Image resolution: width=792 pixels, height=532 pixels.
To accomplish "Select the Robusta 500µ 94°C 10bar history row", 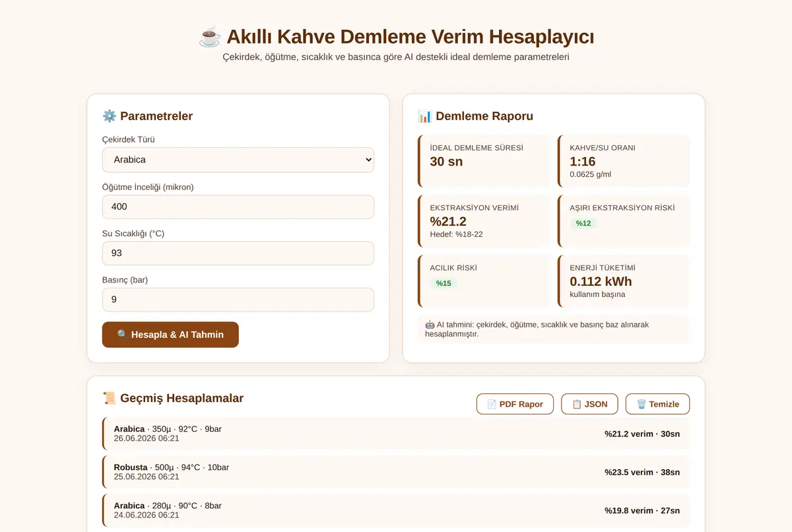I will (x=396, y=472).
